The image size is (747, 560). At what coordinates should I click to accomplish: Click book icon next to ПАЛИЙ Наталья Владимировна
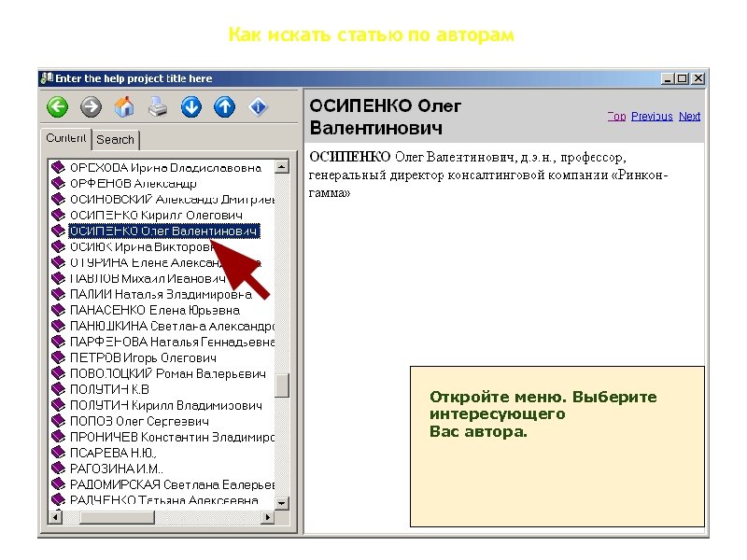[58, 294]
